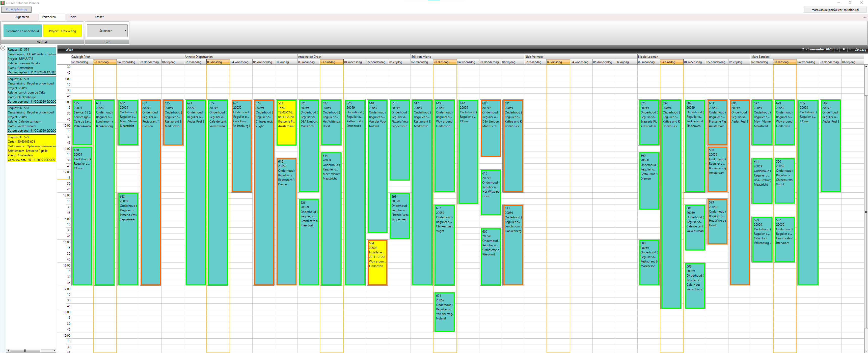Open appointment 630 L'Oreal
The width and height of the screenshot is (868, 353).
coord(82,216)
